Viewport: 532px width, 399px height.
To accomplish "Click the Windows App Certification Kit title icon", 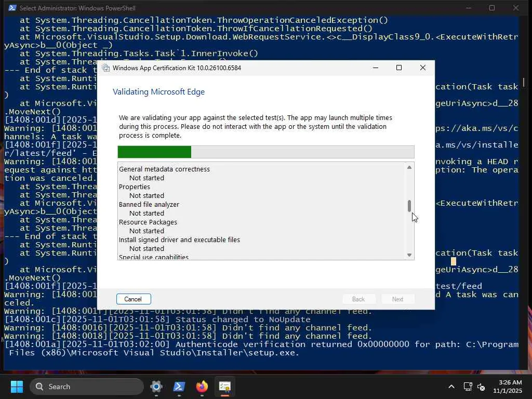I will pos(106,68).
